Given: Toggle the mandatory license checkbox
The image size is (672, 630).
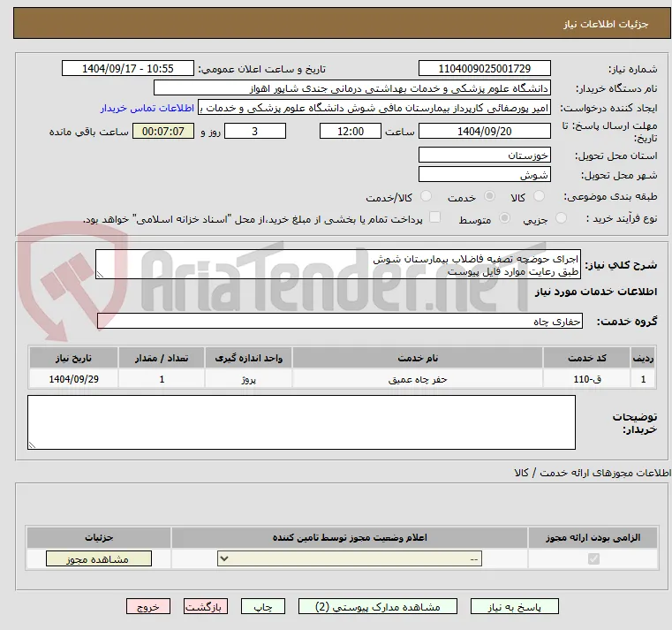Looking at the screenshot, I should click(x=593, y=558).
